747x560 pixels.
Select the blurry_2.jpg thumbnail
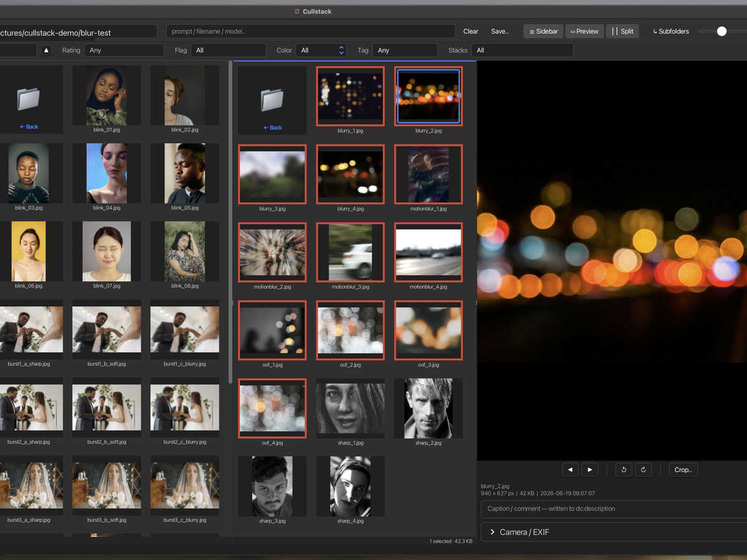pos(428,96)
